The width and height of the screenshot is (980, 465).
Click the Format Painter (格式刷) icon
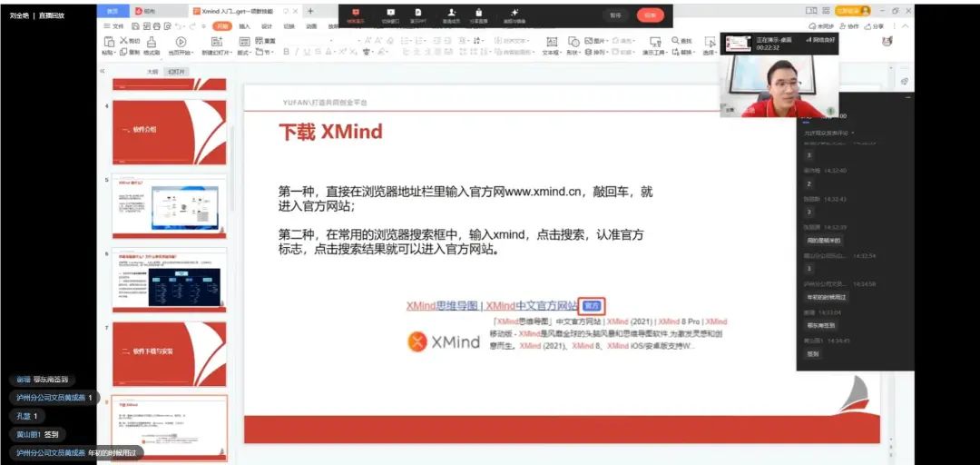point(152,42)
